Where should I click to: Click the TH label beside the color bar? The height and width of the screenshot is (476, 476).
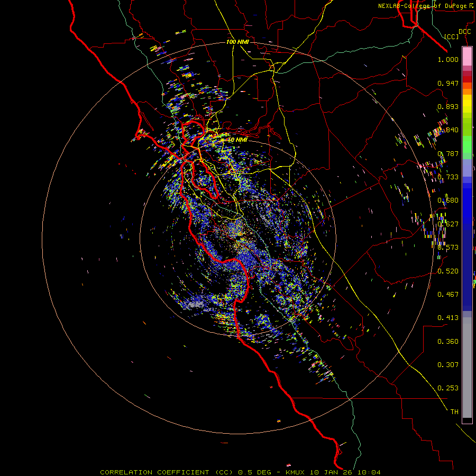454,412
